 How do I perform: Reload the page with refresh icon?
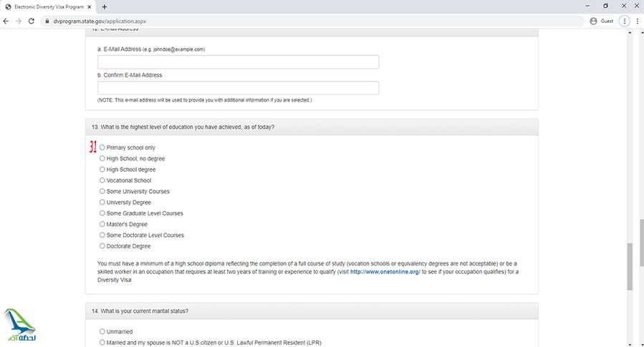click(32, 21)
